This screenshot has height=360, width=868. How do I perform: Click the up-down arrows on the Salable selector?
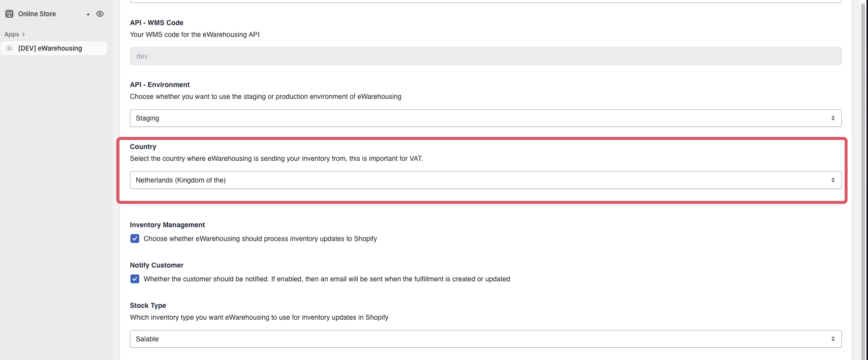(x=833, y=339)
